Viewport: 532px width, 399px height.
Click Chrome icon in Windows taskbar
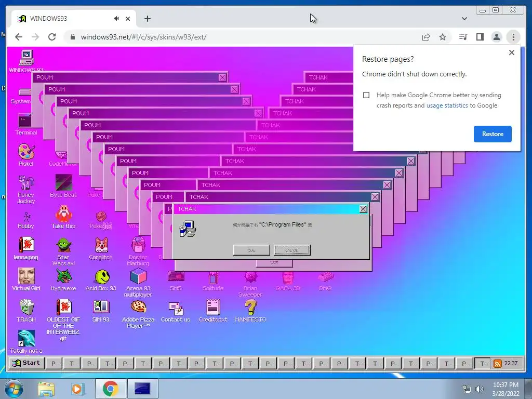(110, 389)
